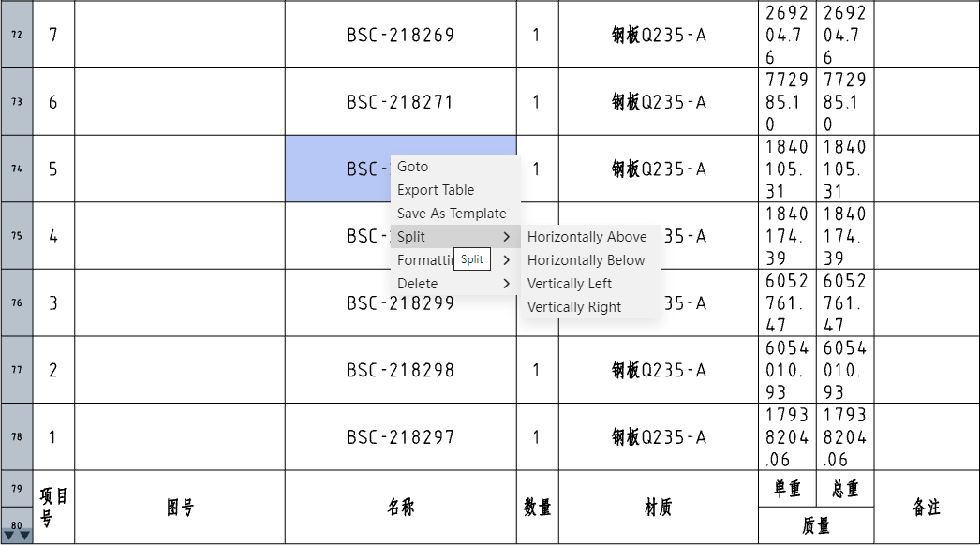980x545 pixels.
Task: Select Vertically Left split option
Action: pyautogui.click(x=570, y=284)
